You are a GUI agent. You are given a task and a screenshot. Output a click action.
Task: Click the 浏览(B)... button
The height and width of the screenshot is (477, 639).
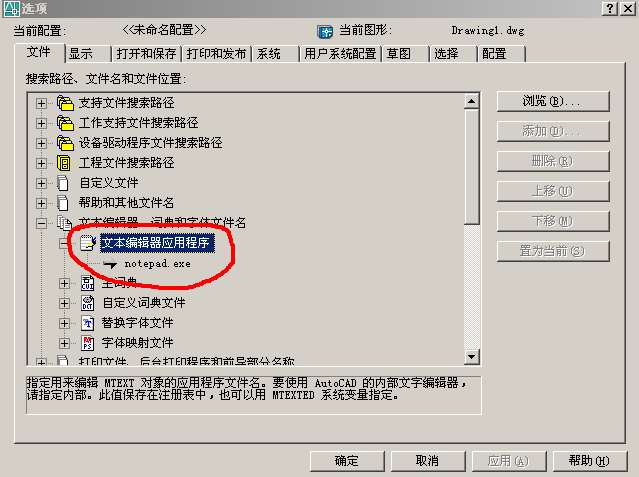(x=553, y=101)
